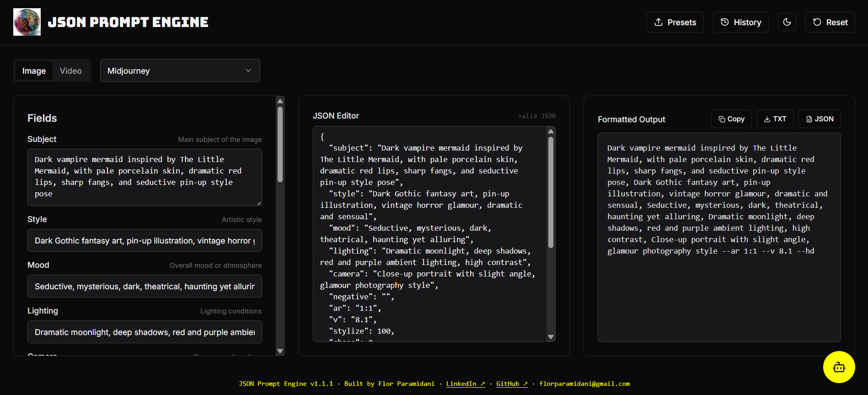Download output as TXT

point(775,119)
